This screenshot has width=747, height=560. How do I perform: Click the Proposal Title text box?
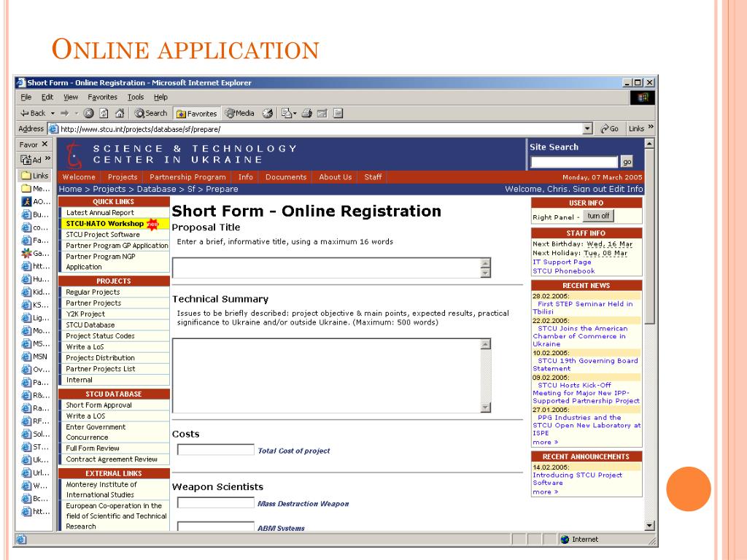[x=326, y=268]
